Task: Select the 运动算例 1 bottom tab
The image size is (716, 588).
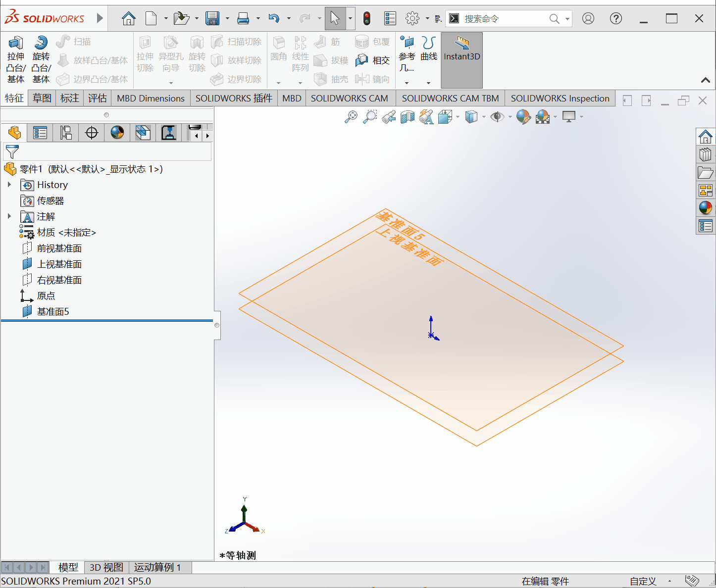Action: coord(157,567)
